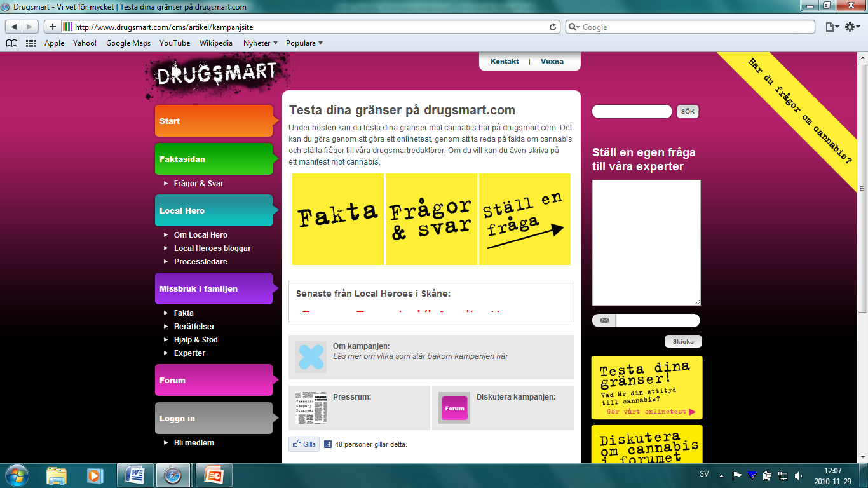
Task: Open the Bli medlem link
Action: (194, 443)
